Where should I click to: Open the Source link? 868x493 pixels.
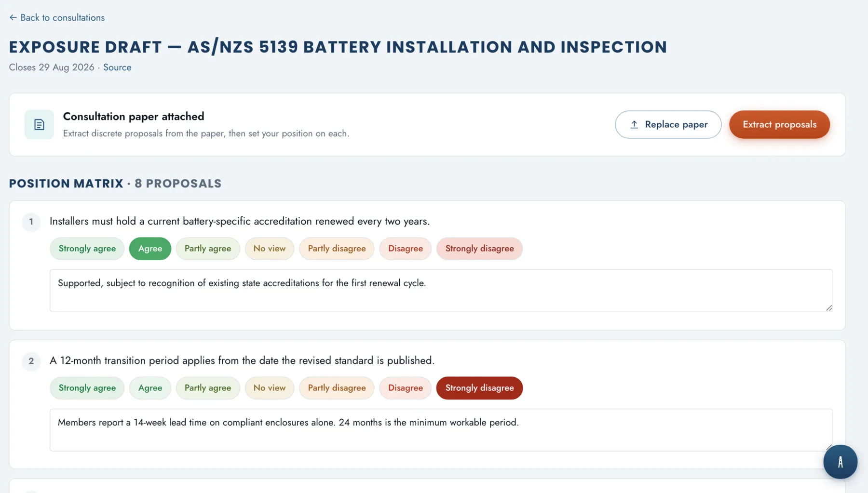pos(117,67)
